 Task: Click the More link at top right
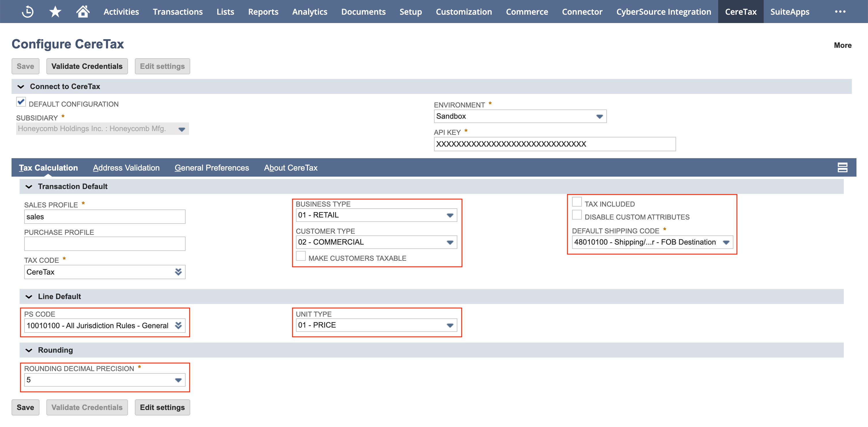[842, 45]
